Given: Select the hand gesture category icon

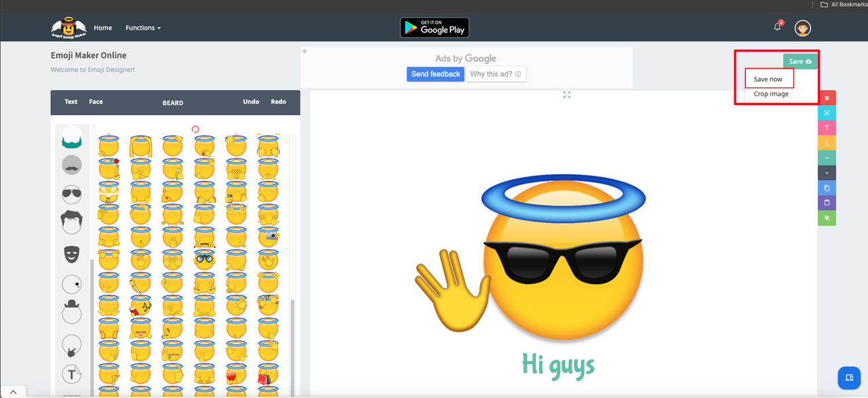Looking at the screenshot, I should click(x=71, y=345).
